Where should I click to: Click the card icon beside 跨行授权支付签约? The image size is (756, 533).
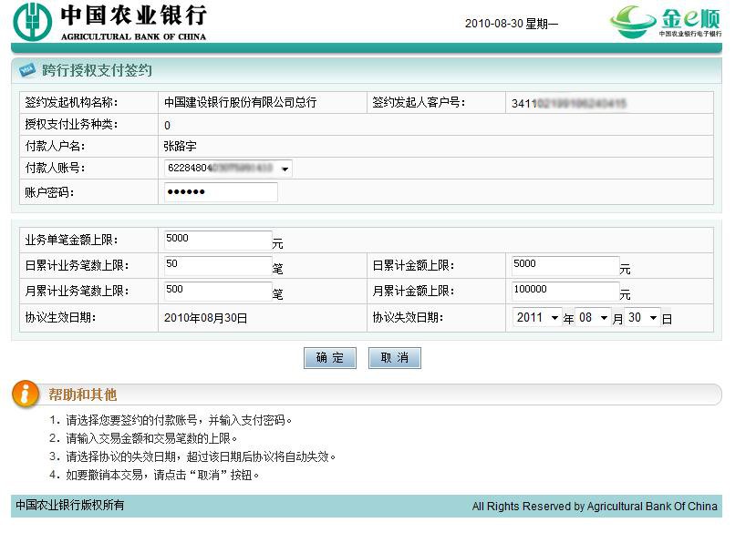click(x=27, y=70)
